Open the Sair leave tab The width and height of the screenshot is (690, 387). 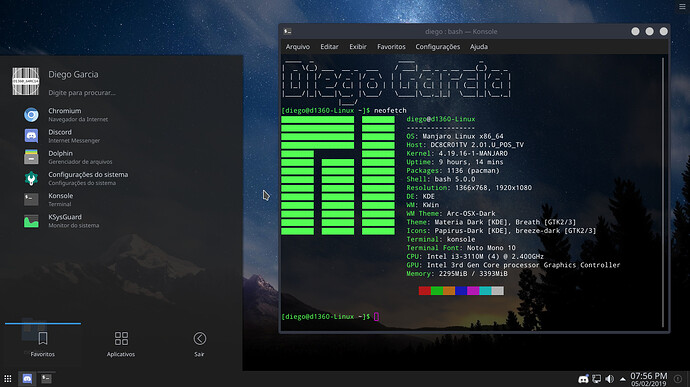click(199, 344)
